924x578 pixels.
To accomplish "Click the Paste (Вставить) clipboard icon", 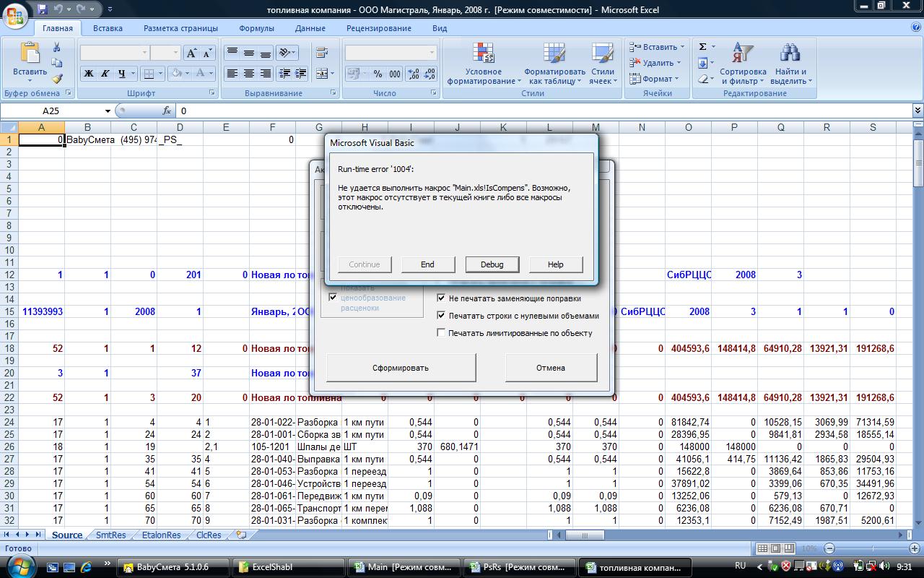I will click(30, 53).
